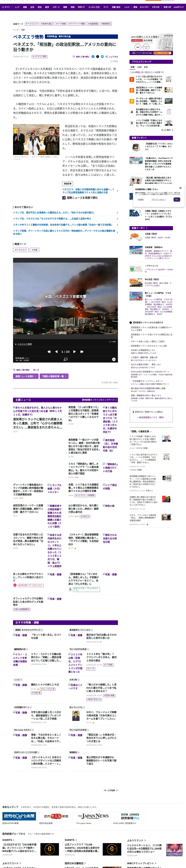Expand the 裁判の焦点 badge
186x868 pixels.
64,36
